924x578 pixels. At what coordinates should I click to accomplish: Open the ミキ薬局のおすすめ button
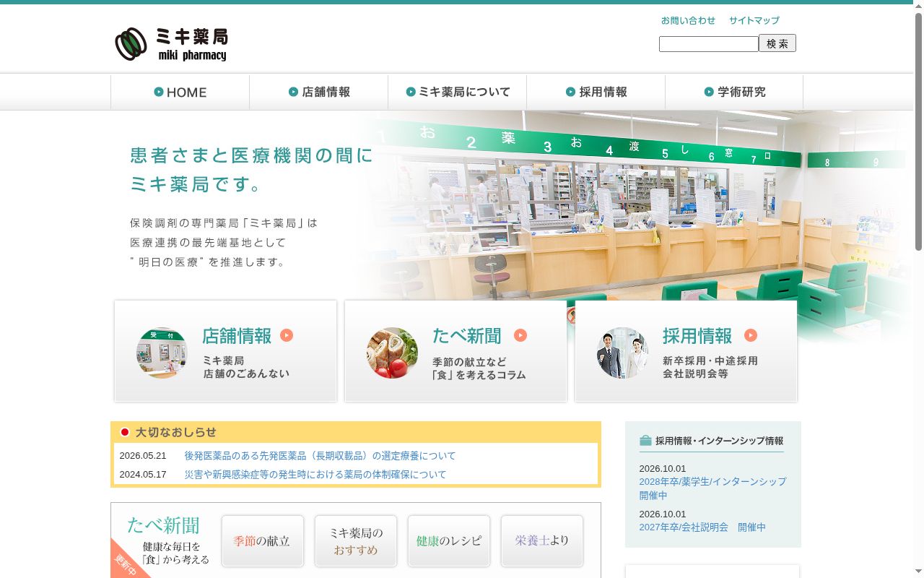tap(355, 540)
